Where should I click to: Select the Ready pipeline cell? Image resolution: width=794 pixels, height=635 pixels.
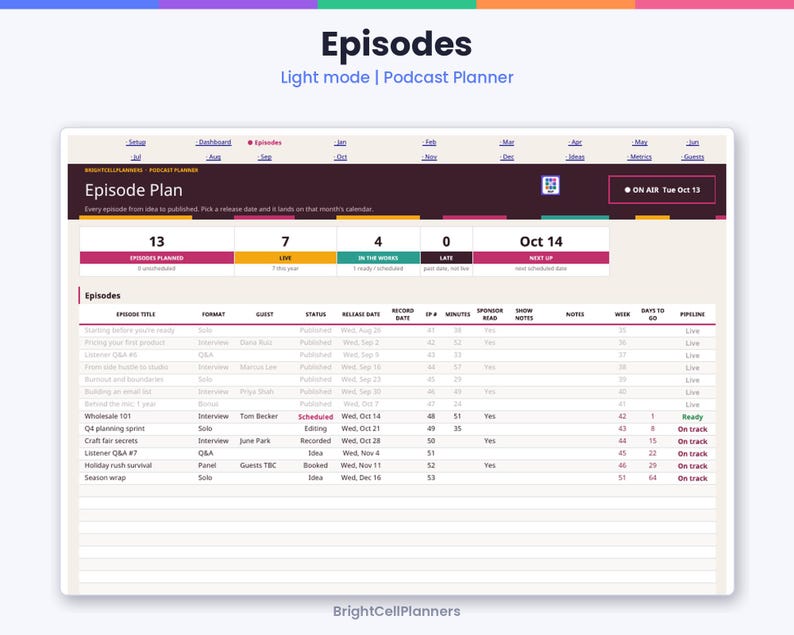(x=692, y=417)
